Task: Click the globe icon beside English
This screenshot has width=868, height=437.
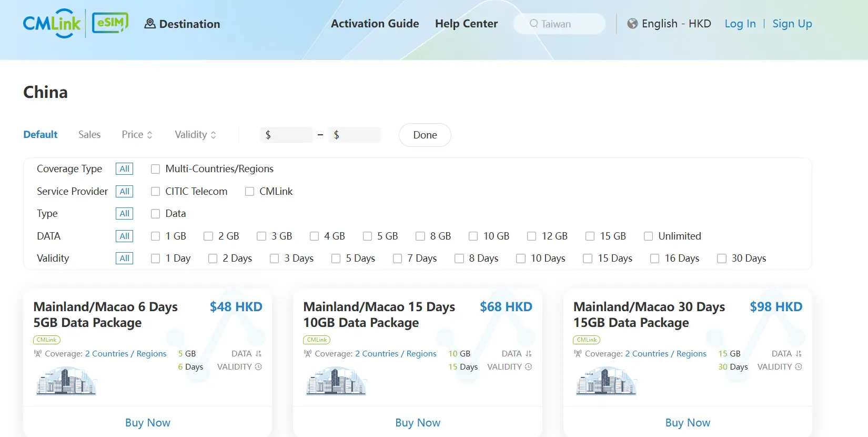Action: [633, 24]
